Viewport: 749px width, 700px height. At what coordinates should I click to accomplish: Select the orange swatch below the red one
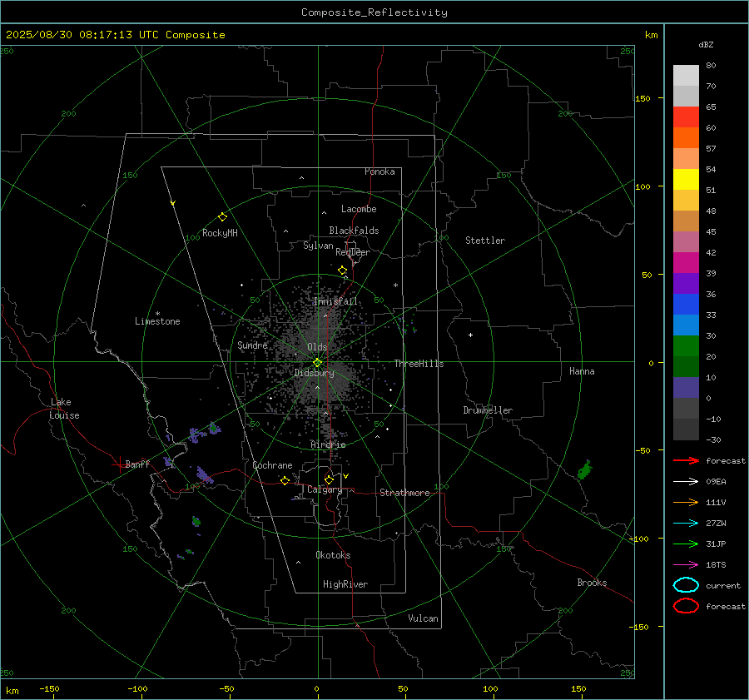point(686,138)
